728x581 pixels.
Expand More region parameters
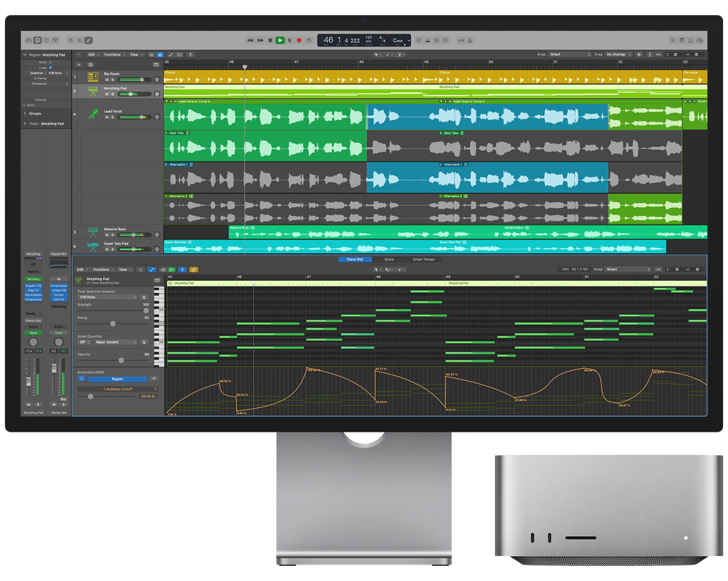click(25, 105)
